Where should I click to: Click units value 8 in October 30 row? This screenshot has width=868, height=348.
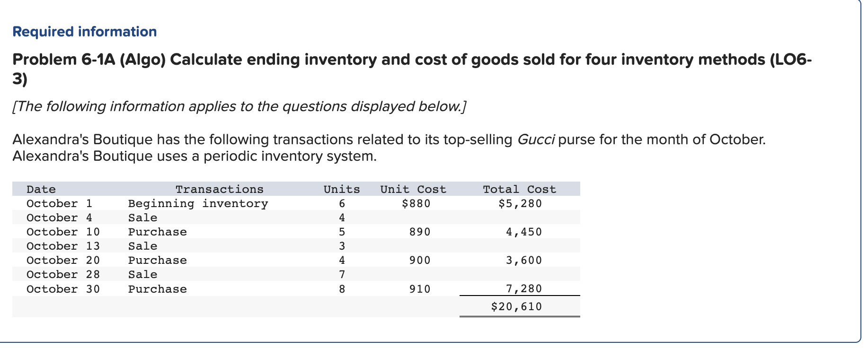[x=342, y=289]
